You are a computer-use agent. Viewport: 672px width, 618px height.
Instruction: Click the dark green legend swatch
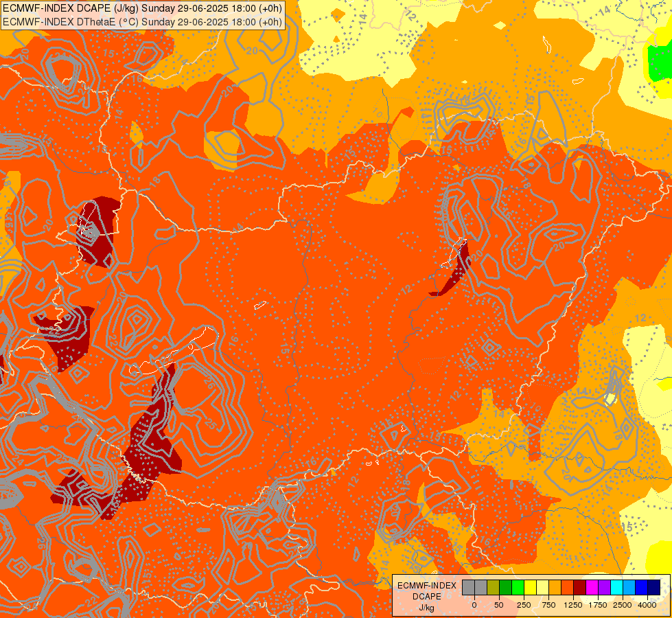click(x=506, y=587)
